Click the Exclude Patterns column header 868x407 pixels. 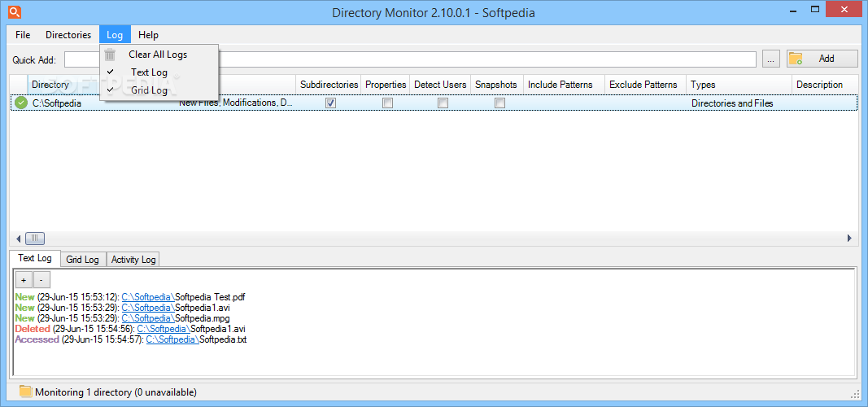click(645, 85)
